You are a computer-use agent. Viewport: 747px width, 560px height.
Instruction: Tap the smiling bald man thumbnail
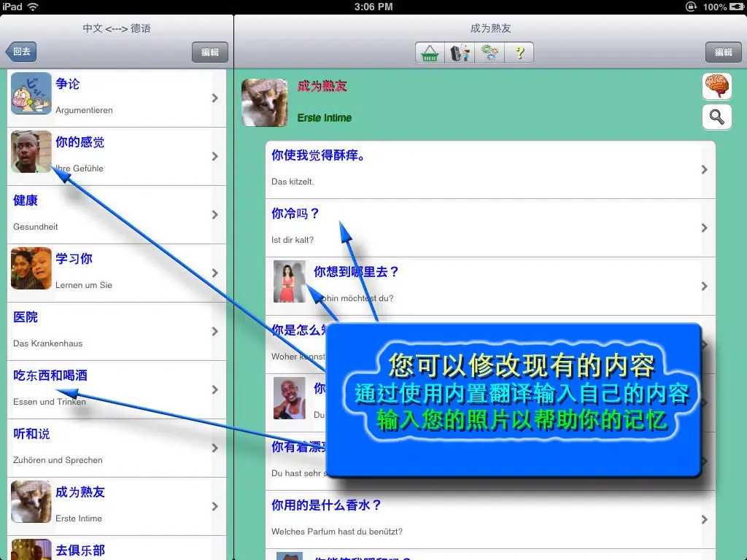coord(289,398)
